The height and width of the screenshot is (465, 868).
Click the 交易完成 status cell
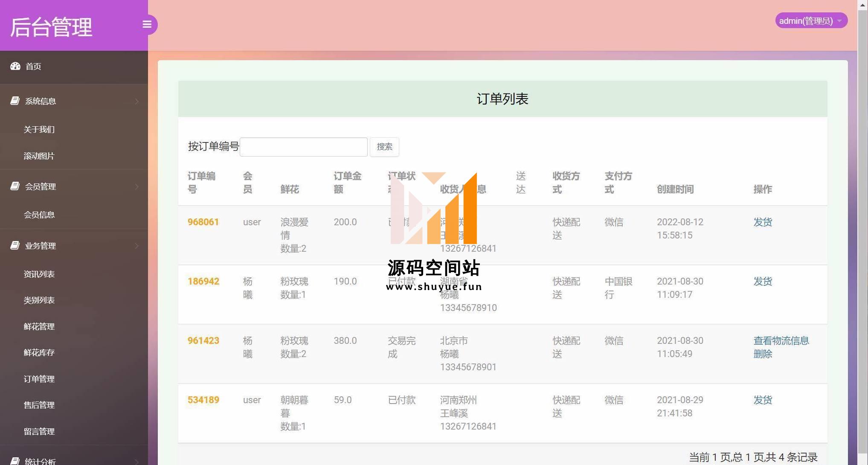point(401,347)
